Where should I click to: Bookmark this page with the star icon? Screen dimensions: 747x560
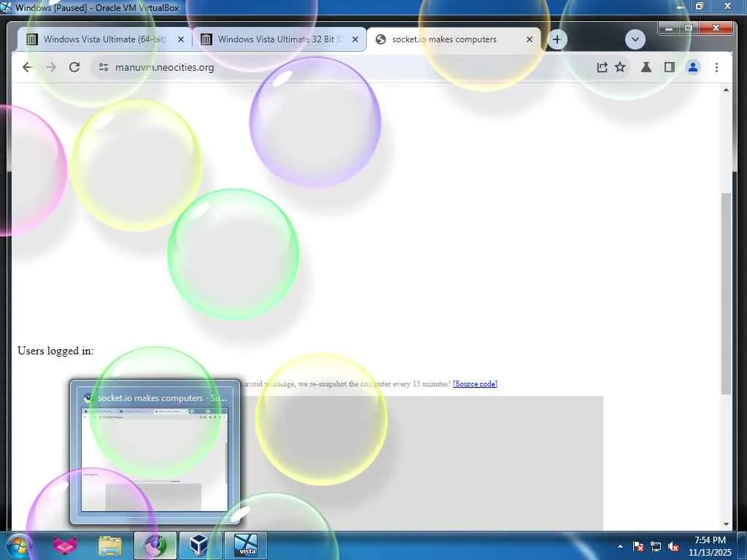[x=620, y=67]
